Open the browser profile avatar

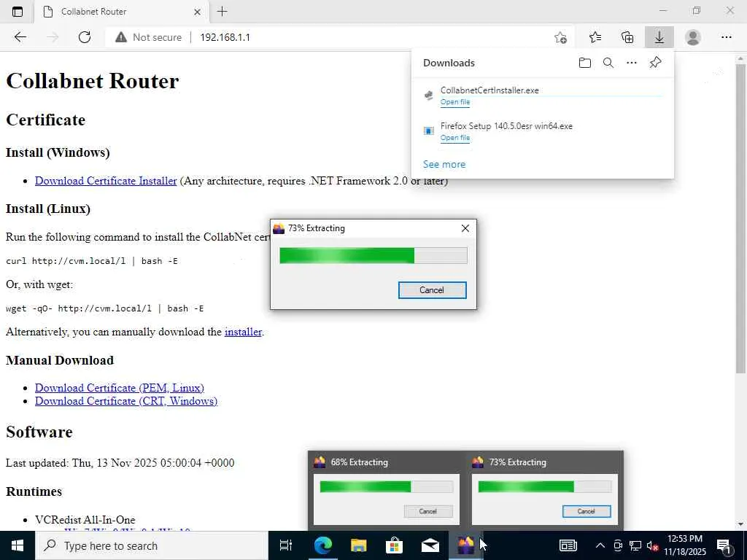[x=693, y=37]
